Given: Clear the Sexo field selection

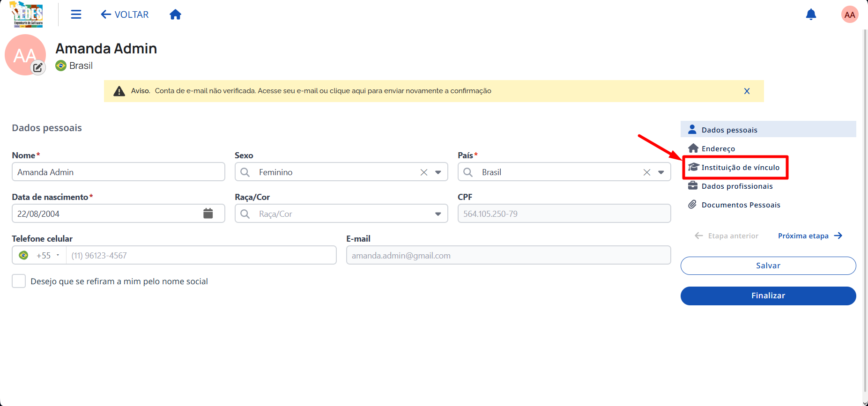Looking at the screenshot, I should point(424,172).
